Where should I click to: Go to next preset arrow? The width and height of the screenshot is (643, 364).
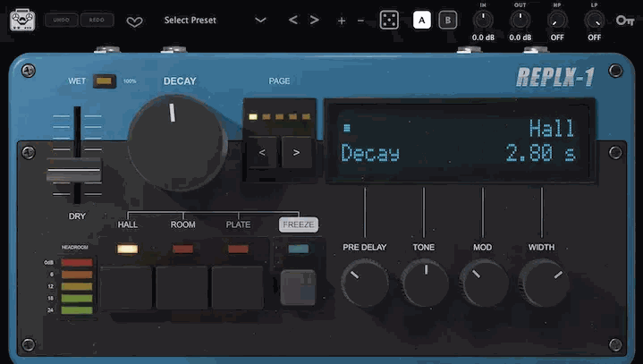315,20
